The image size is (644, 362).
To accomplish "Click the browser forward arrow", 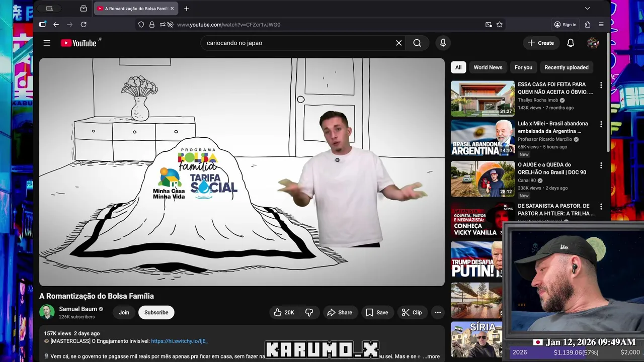I will point(69,25).
